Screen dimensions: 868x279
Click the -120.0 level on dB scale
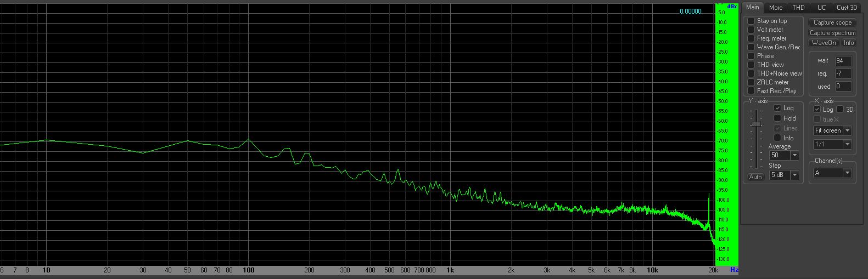click(x=723, y=240)
